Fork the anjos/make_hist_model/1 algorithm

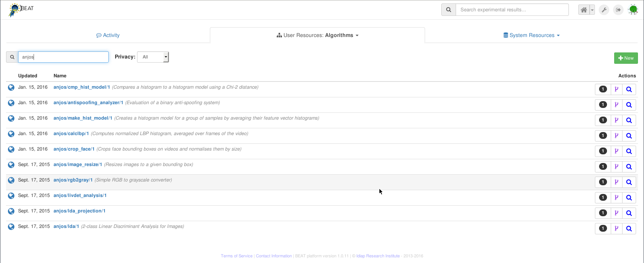[x=616, y=120]
